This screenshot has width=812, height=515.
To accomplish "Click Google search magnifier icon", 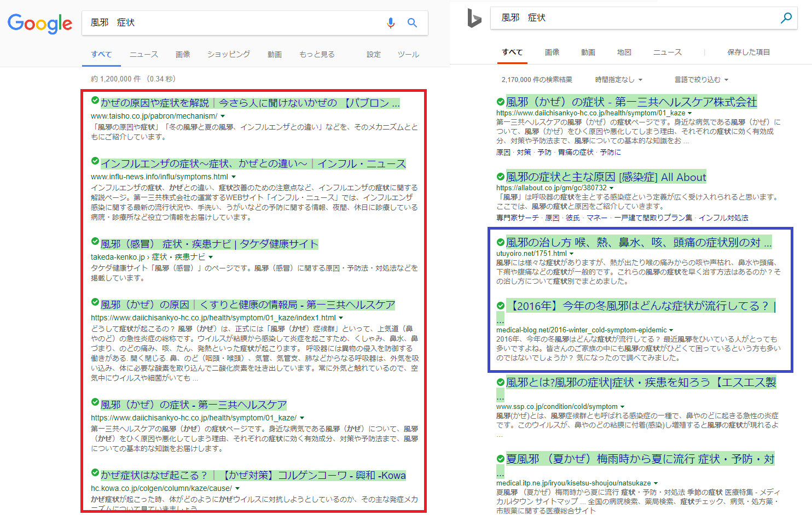I will coord(412,22).
